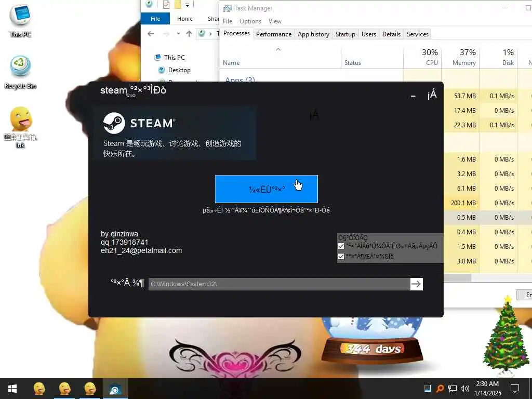Click the orange magnifier tray icon

pos(440,388)
